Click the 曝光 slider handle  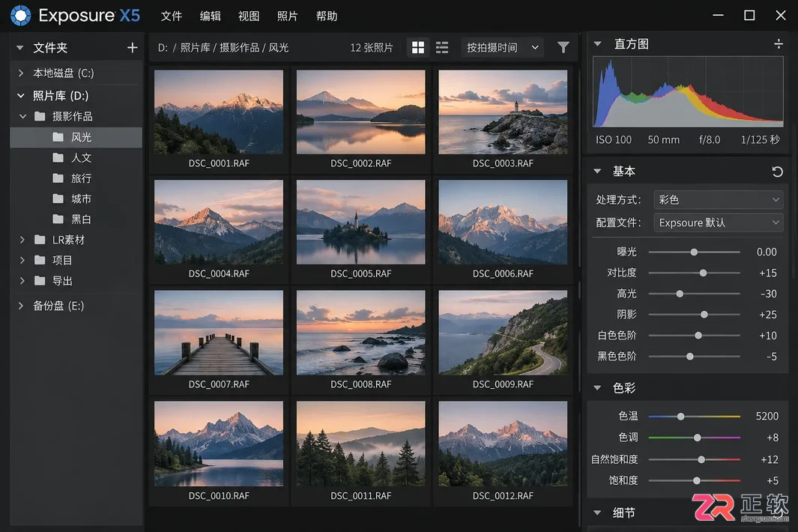pos(694,252)
